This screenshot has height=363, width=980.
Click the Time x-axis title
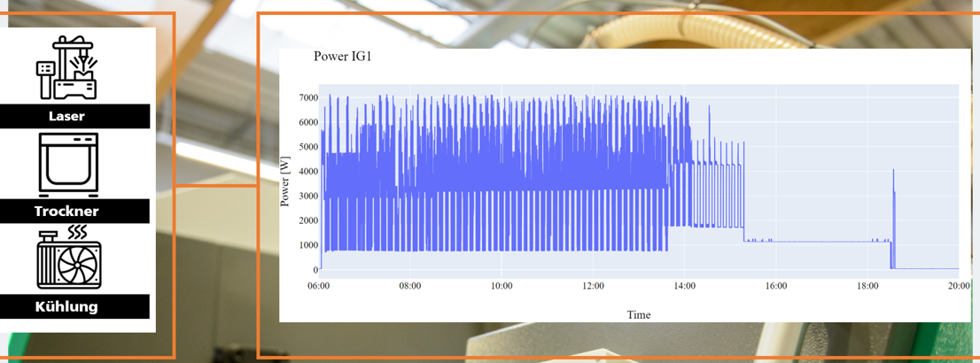click(638, 314)
